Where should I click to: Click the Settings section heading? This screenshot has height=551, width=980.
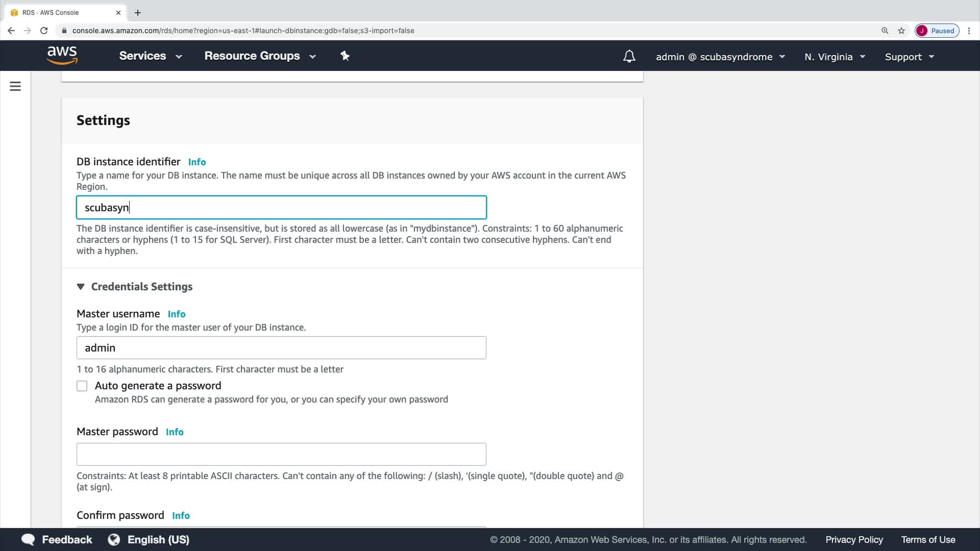point(103,120)
